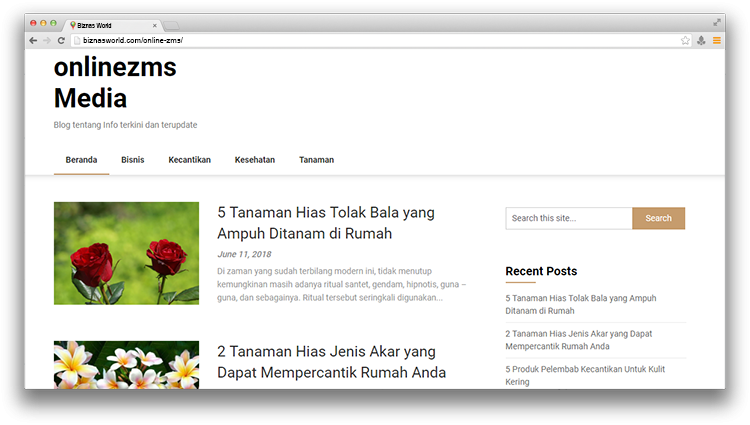Click the extension icon beside the bookmark star
This screenshot has width=750, height=425.
(x=701, y=41)
